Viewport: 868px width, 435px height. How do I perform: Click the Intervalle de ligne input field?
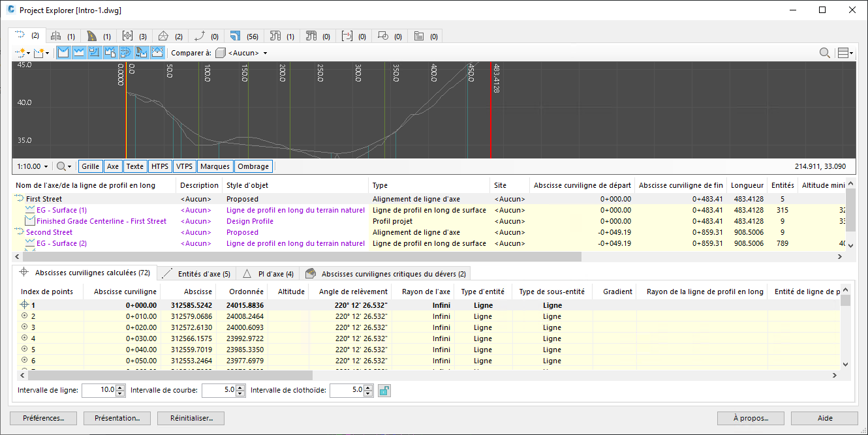point(98,390)
